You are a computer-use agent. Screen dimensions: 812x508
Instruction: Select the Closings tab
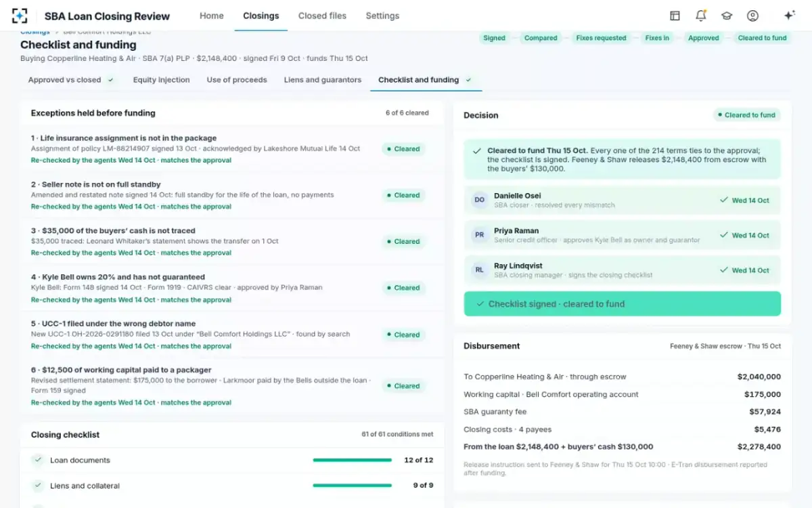coord(261,16)
